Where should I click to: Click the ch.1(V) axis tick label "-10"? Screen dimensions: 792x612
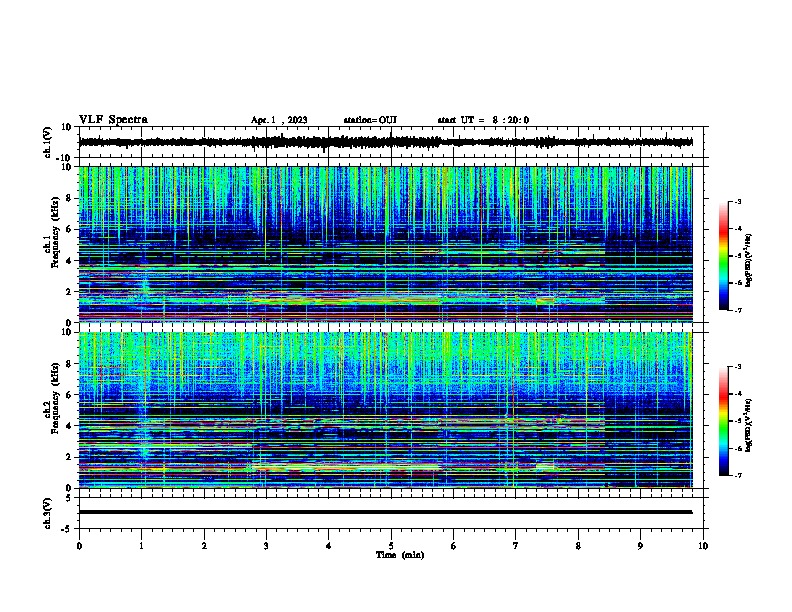(65, 158)
